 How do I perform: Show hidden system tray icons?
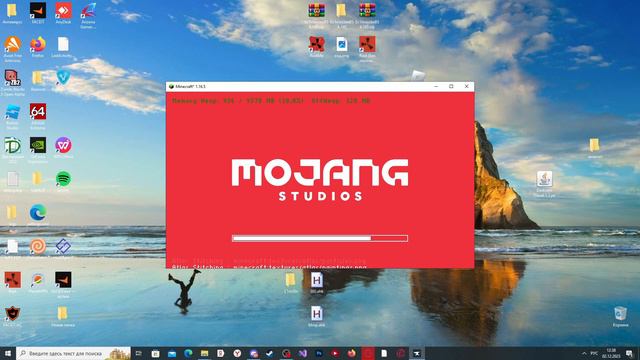coord(584,353)
